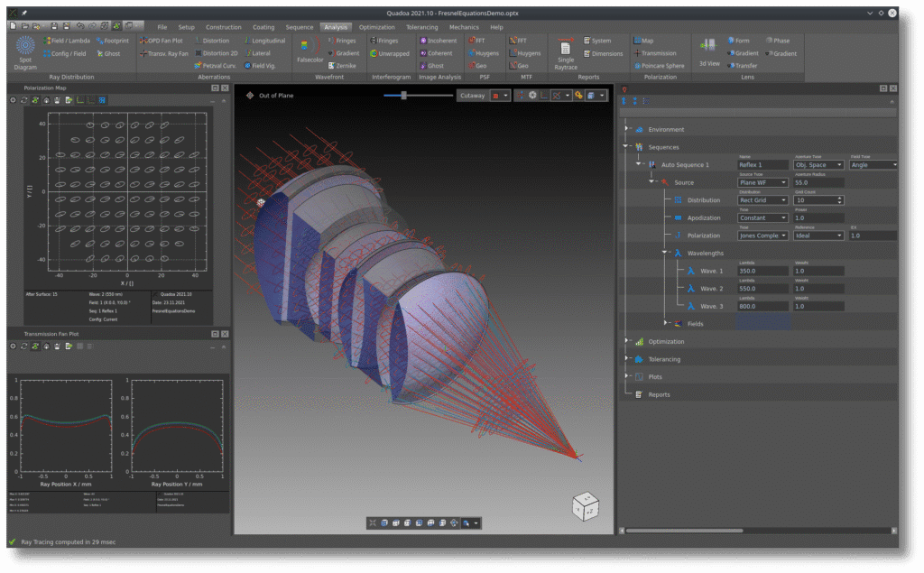Click the cutaway slider in the viewport
Image resolution: width=924 pixels, height=573 pixels.
404,95
